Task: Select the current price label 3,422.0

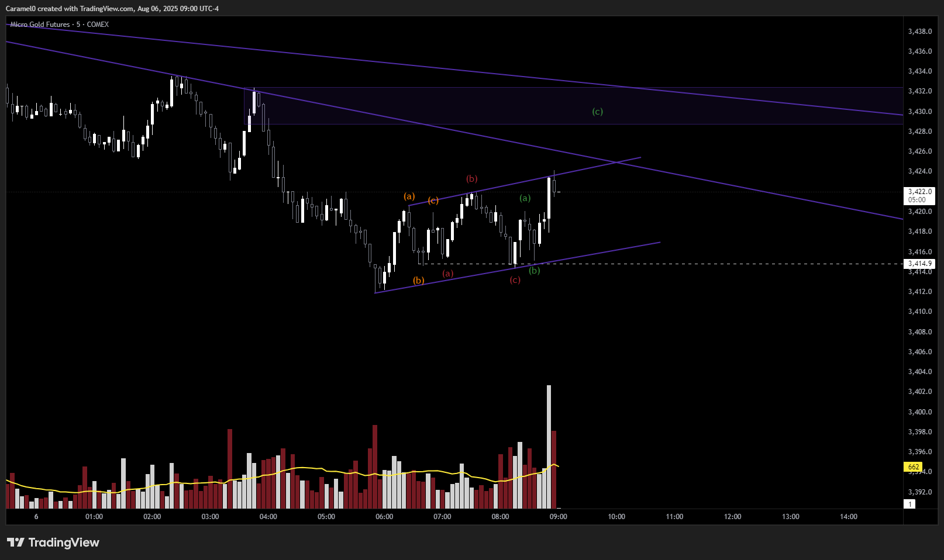Action: click(x=920, y=192)
